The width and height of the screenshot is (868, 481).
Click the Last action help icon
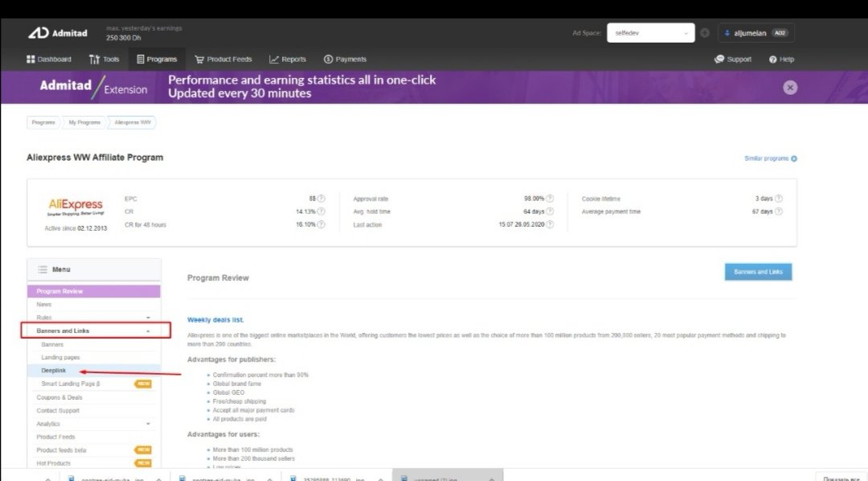(x=550, y=224)
